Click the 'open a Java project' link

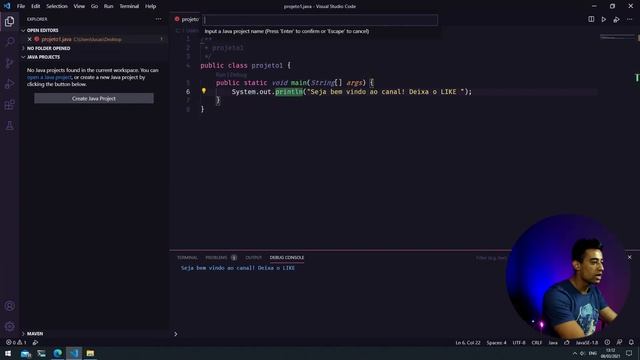tap(49, 77)
